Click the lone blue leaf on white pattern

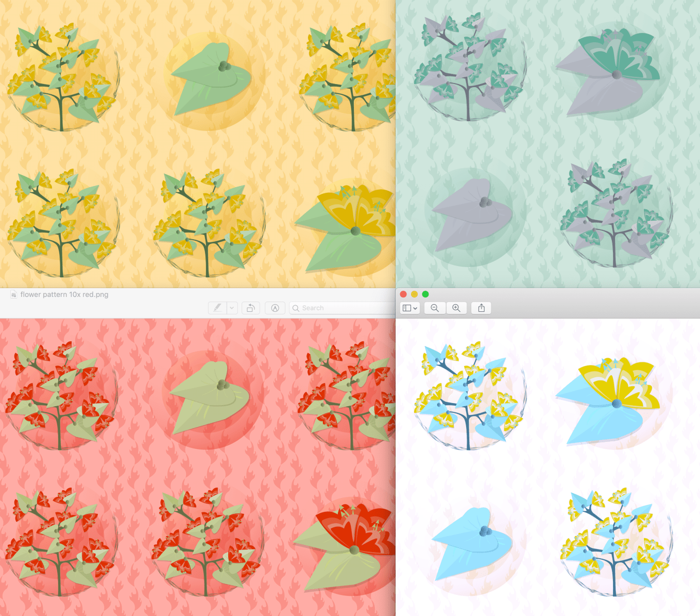(x=471, y=541)
